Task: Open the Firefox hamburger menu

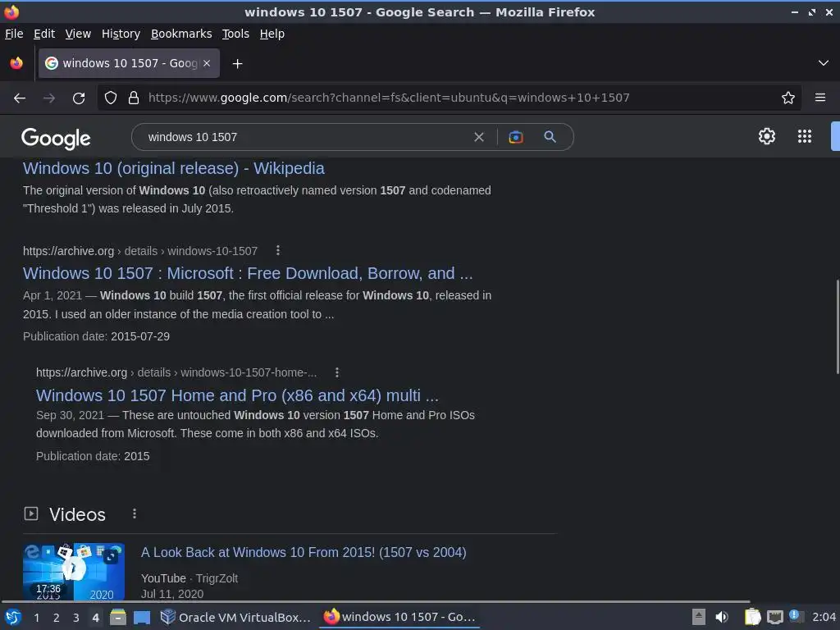Action: click(x=819, y=98)
